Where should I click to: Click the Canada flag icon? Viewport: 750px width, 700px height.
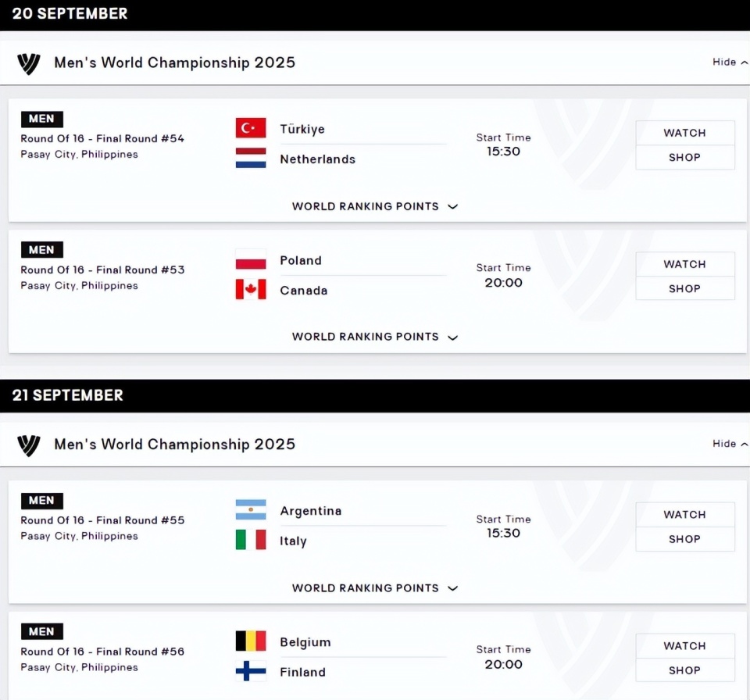click(251, 290)
